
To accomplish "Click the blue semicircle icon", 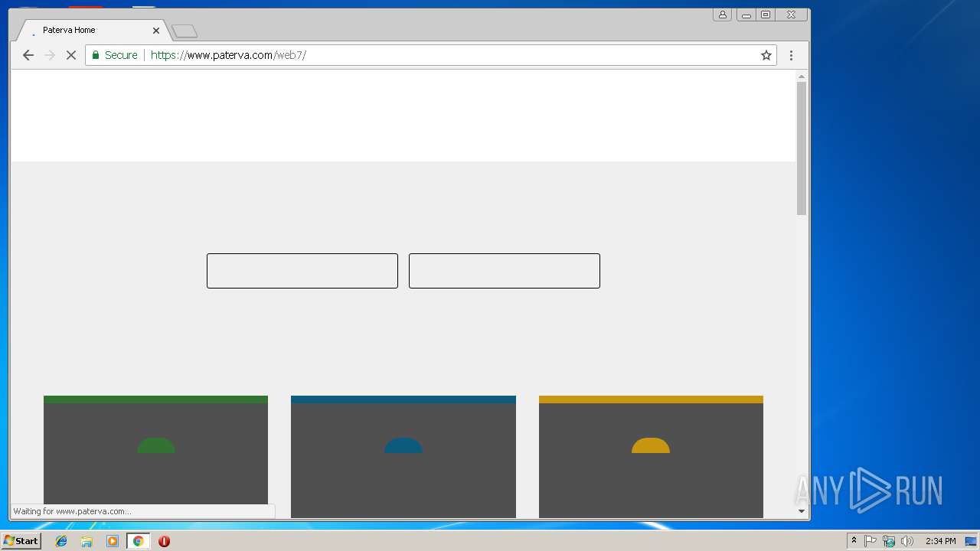I will tap(403, 445).
